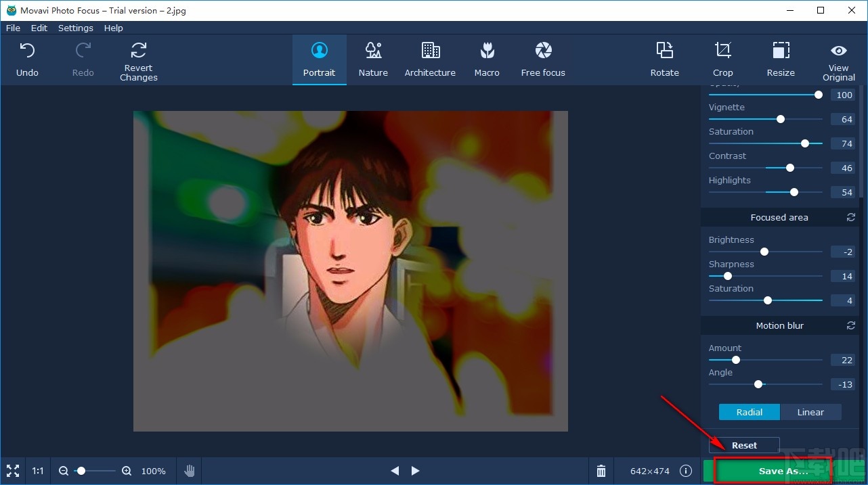Click the background Saturation value field 74

point(843,143)
